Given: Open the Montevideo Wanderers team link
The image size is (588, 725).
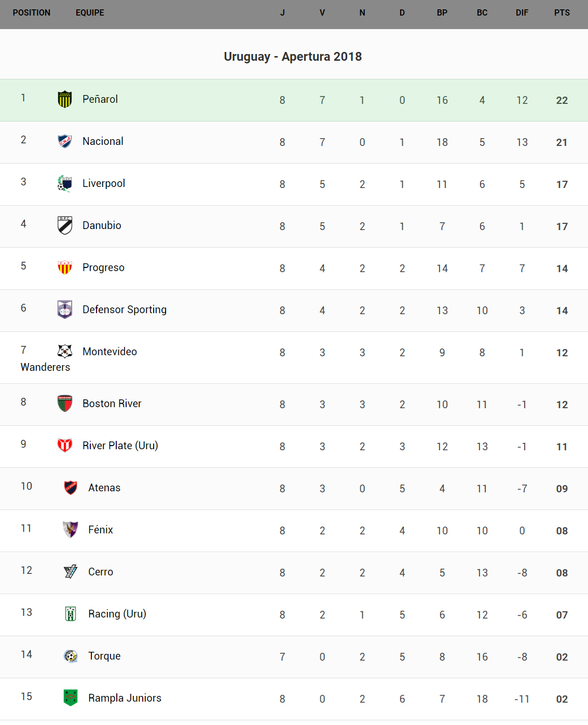Looking at the screenshot, I should [x=110, y=352].
